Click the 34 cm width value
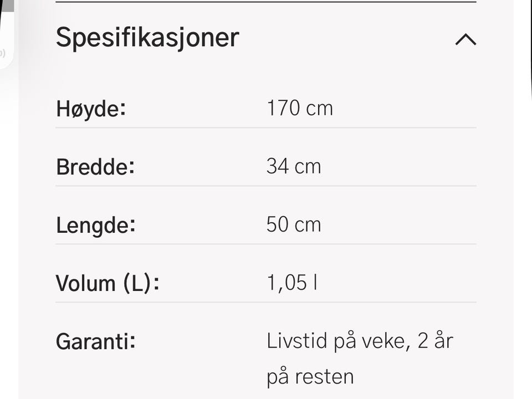The image size is (532, 399). [x=294, y=166]
